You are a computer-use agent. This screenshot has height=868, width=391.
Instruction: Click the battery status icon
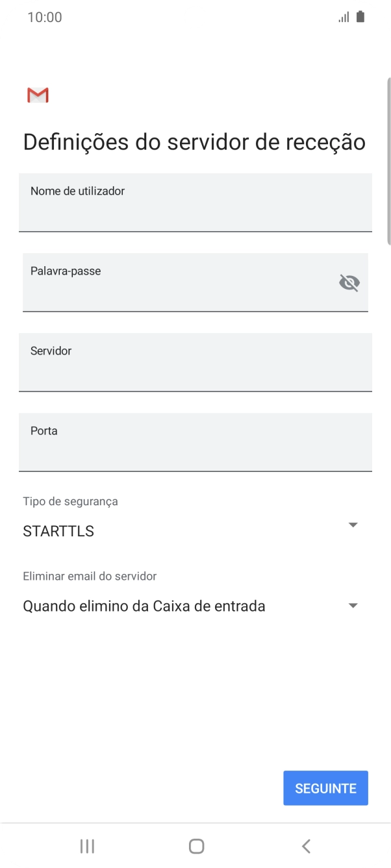(x=359, y=17)
